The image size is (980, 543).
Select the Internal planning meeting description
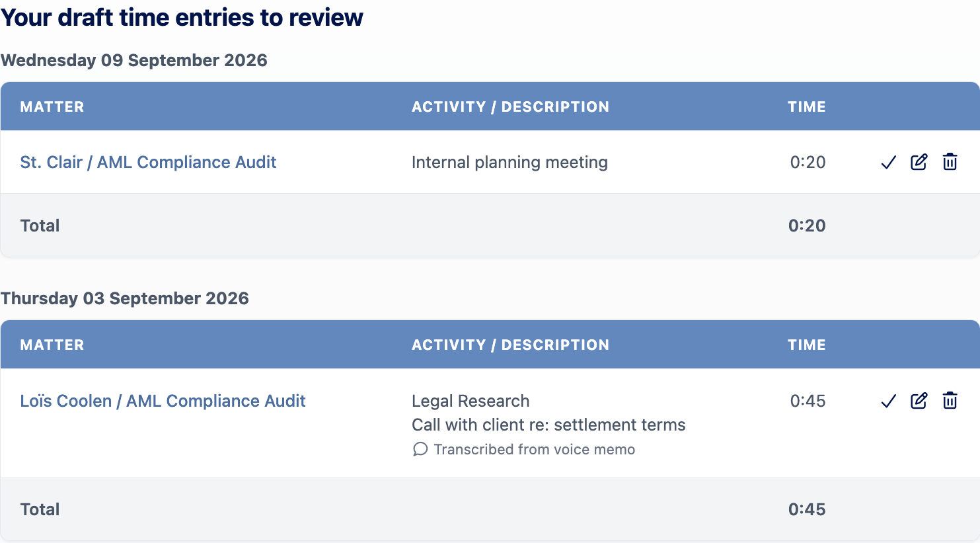coord(509,162)
